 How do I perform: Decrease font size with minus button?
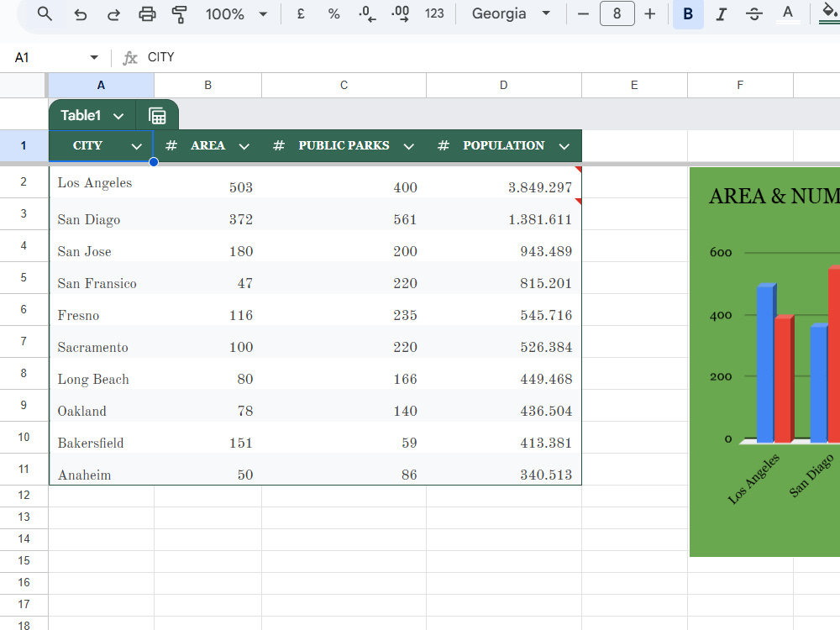coord(584,14)
